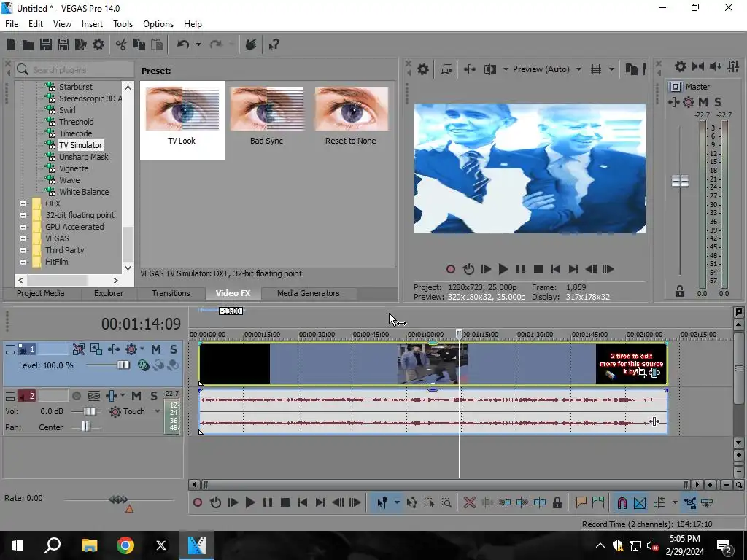Click the Copy icon in toolbar
Screen dimensions: 747x560
coord(139,44)
